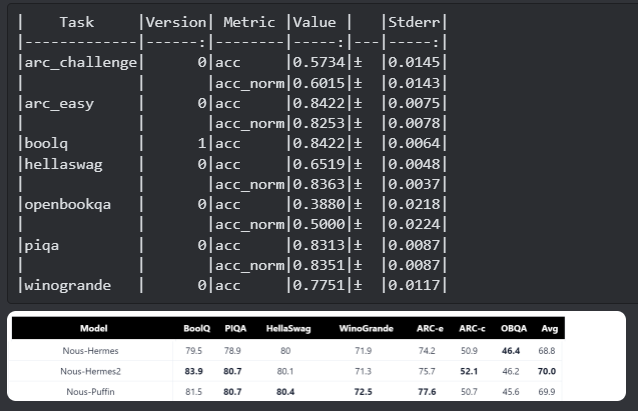Select the arc_easy task label
638x411 pixels.
59,103
